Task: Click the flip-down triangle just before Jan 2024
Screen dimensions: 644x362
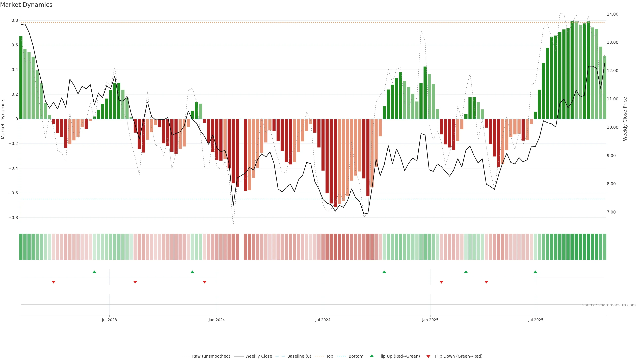Action: pyautogui.click(x=204, y=282)
